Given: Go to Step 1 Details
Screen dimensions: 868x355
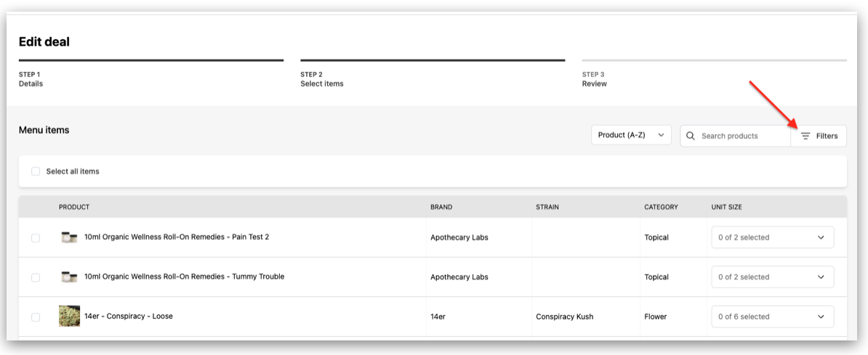Looking at the screenshot, I should [x=31, y=79].
